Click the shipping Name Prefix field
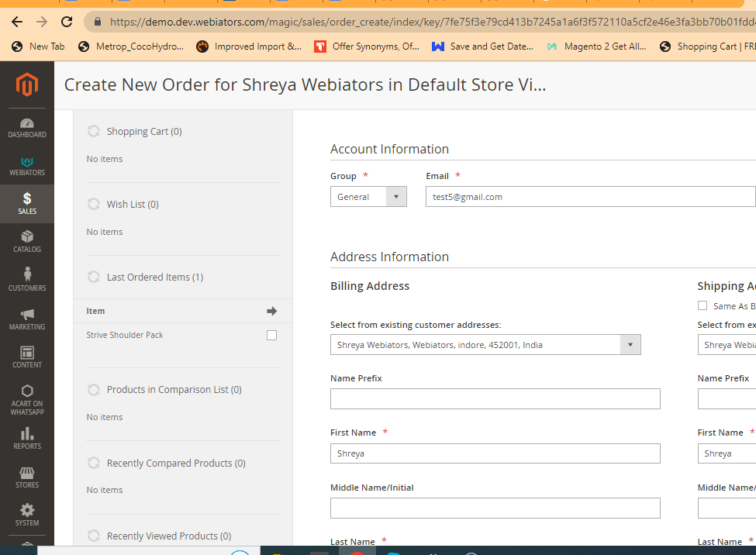756x555 pixels. 727,398
